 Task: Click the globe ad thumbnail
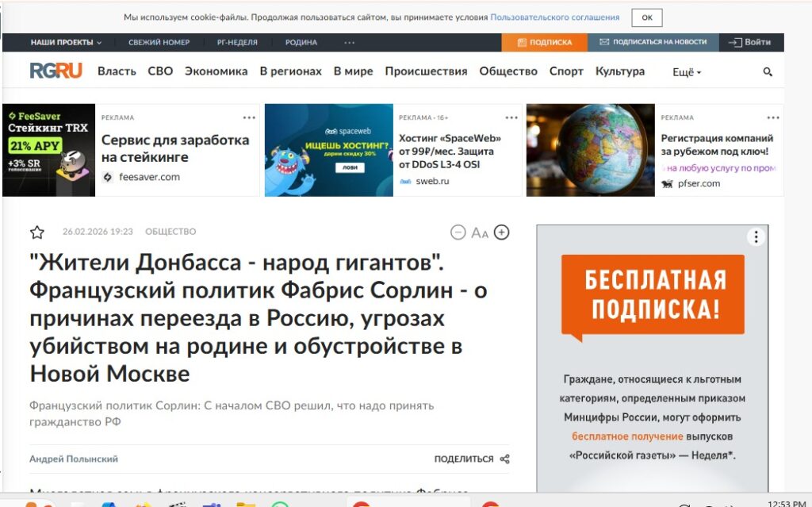(x=590, y=150)
